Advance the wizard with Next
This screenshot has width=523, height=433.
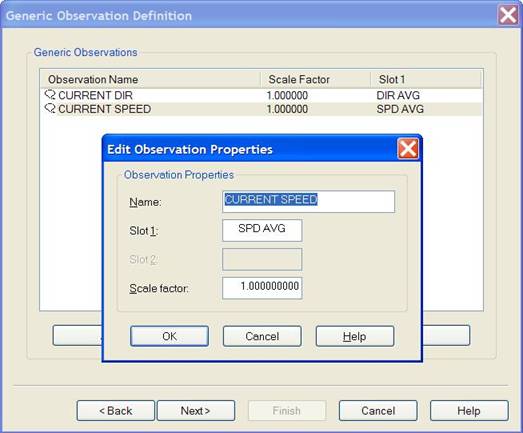(196, 411)
